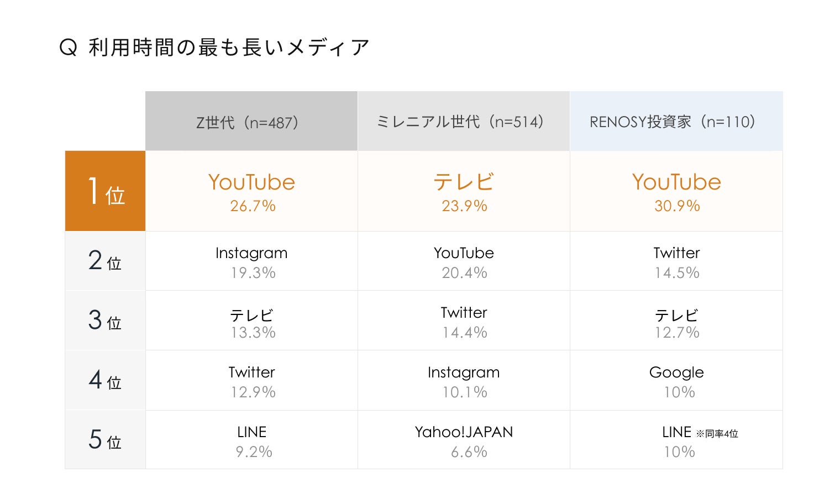The height and width of the screenshot is (504, 840).
Task: Click the orange 1位 rank cell
Action: click(x=105, y=191)
